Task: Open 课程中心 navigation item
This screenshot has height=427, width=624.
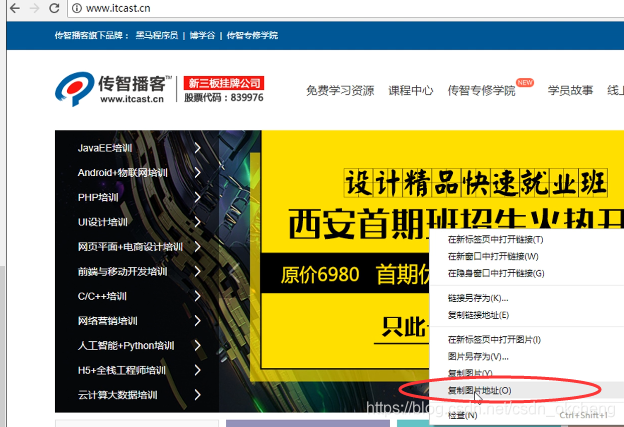Action: tap(411, 90)
